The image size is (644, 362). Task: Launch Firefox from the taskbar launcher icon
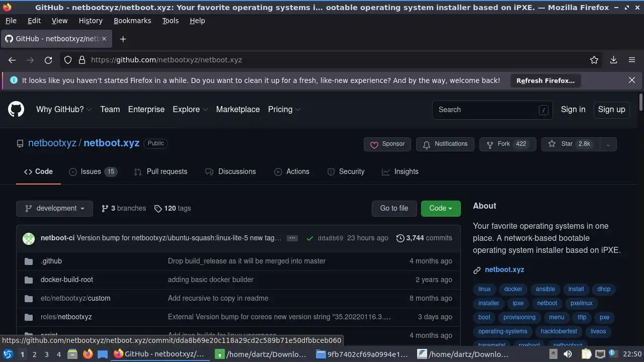(88, 354)
